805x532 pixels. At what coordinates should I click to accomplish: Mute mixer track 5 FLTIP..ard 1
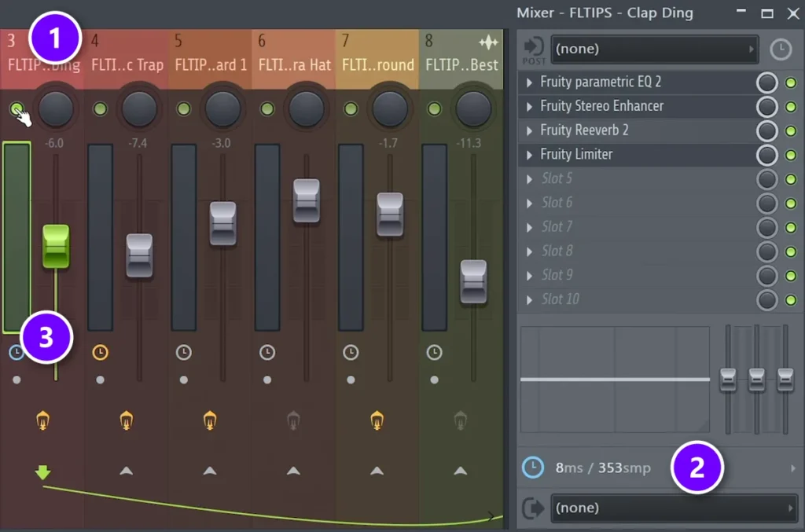click(183, 108)
